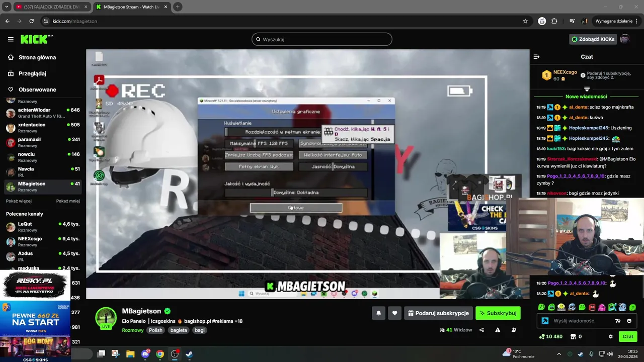
Task: Click luuki153 username in chat
Action: tap(555, 149)
